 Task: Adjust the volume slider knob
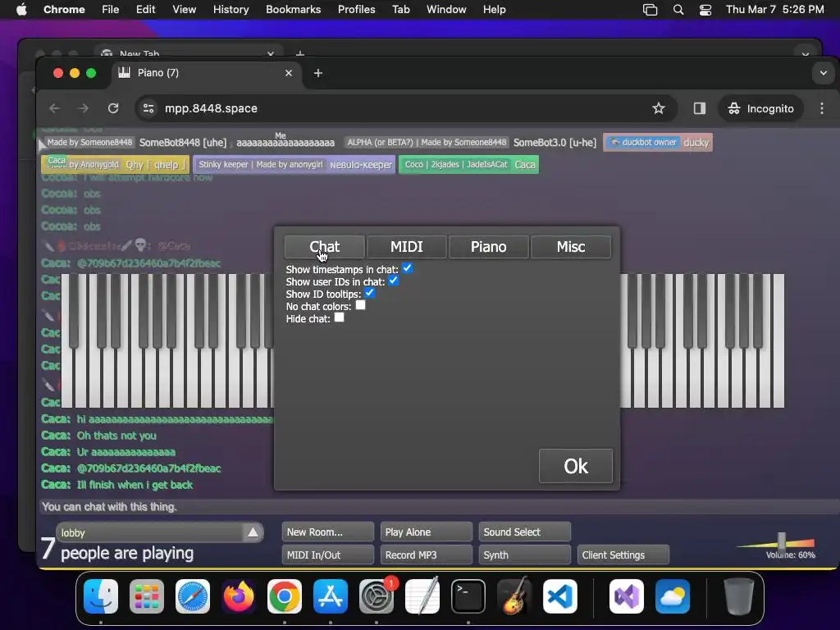(782, 541)
